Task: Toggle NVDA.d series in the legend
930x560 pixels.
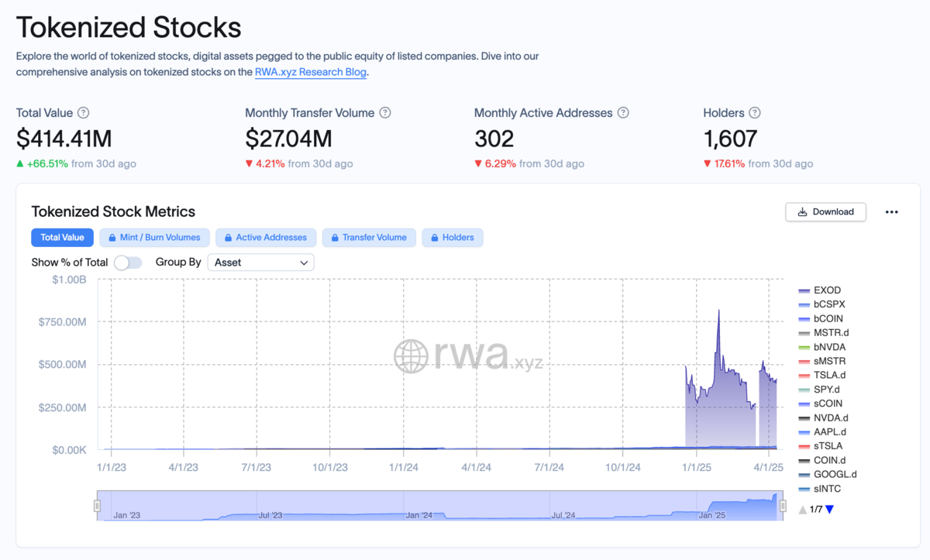Action: pos(823,417)
